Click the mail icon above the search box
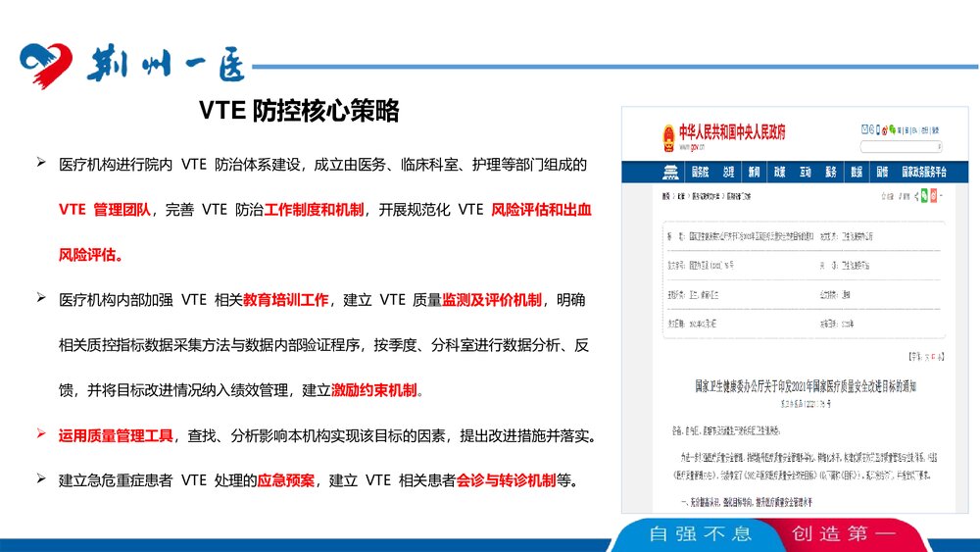This screenshot has width=980, height=552. [865, 130]
